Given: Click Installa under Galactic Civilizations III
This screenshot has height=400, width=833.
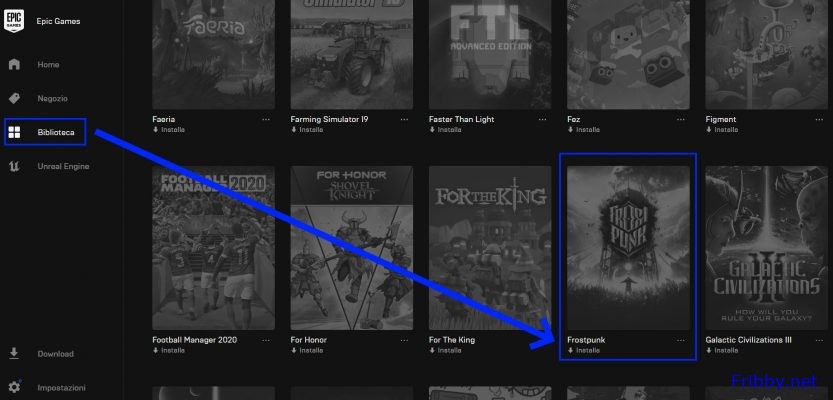Looking at the screenshot, I should [x=721, y=351].
